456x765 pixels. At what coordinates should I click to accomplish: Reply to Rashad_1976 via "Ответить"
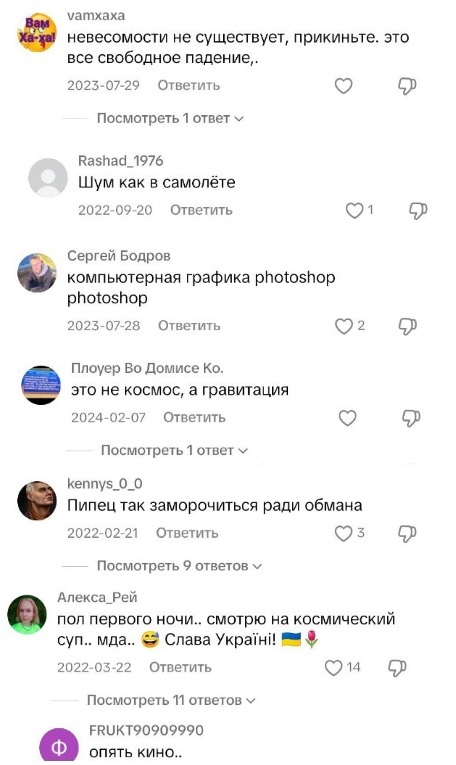point(201,210)
